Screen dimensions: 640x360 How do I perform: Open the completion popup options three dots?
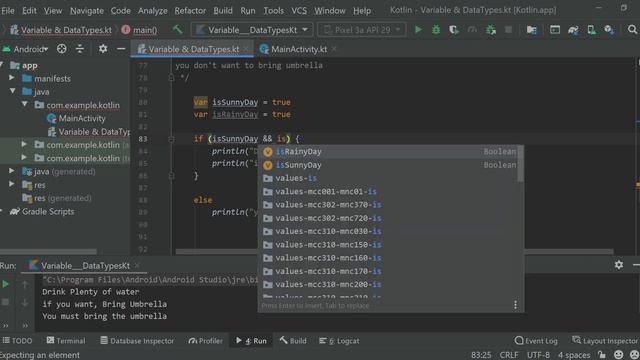click(x=516, y=305)
